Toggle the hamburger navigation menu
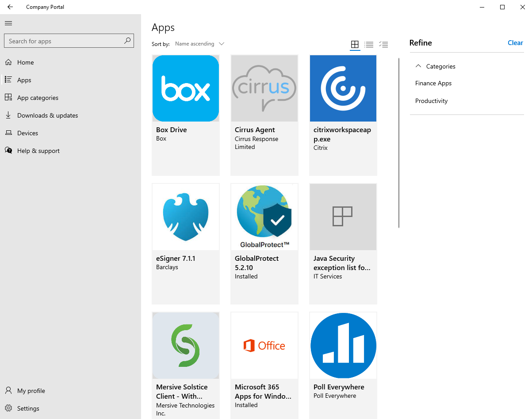This screenshot has width=532, height=419. click(8, 23)
